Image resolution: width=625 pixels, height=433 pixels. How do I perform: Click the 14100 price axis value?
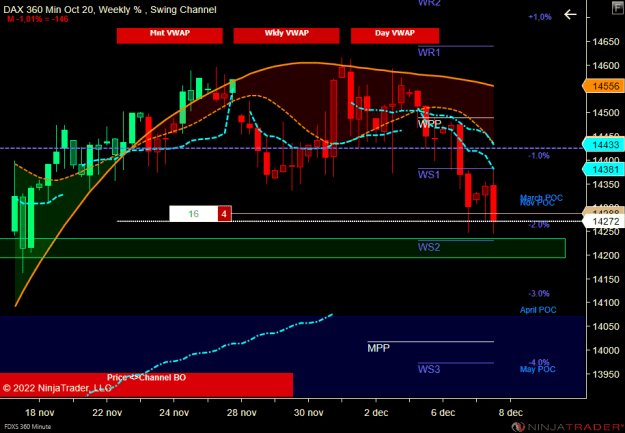[x=606, y=303]
